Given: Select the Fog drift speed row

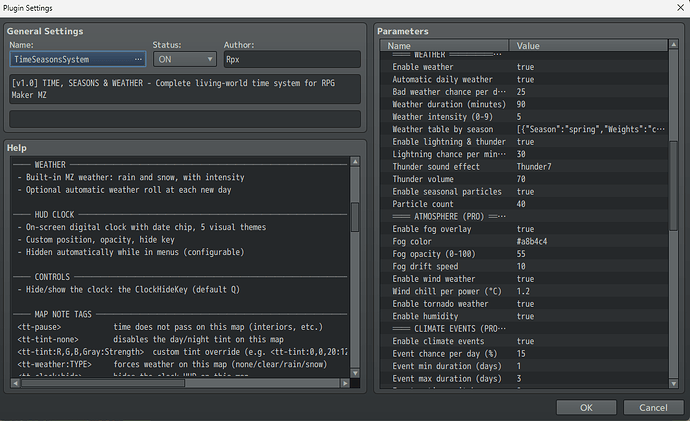Looking at the screenshot, I should click(524, 266).
